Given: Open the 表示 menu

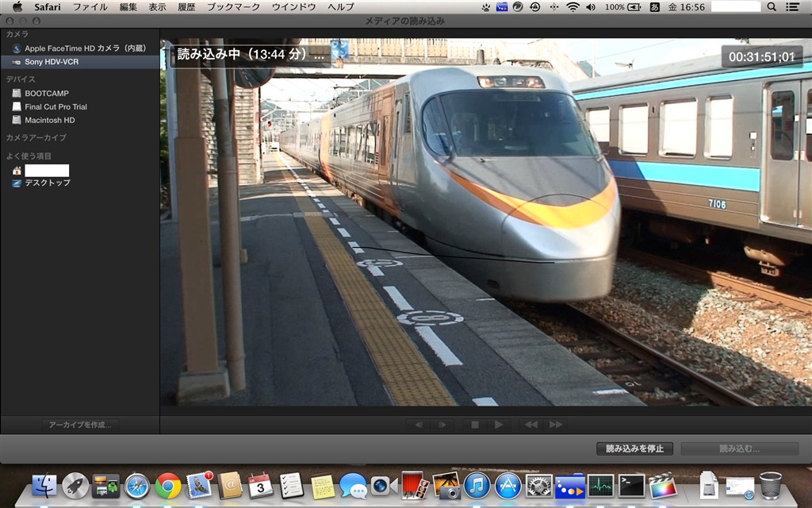Looking at the screenshot, I should point(158,6).
